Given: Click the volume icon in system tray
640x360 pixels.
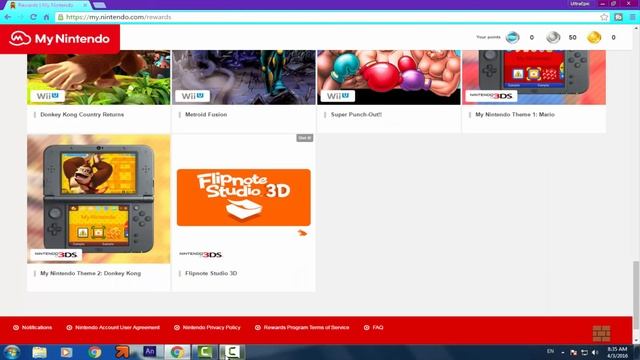Looking at the screenshot, I should [595, 352].
